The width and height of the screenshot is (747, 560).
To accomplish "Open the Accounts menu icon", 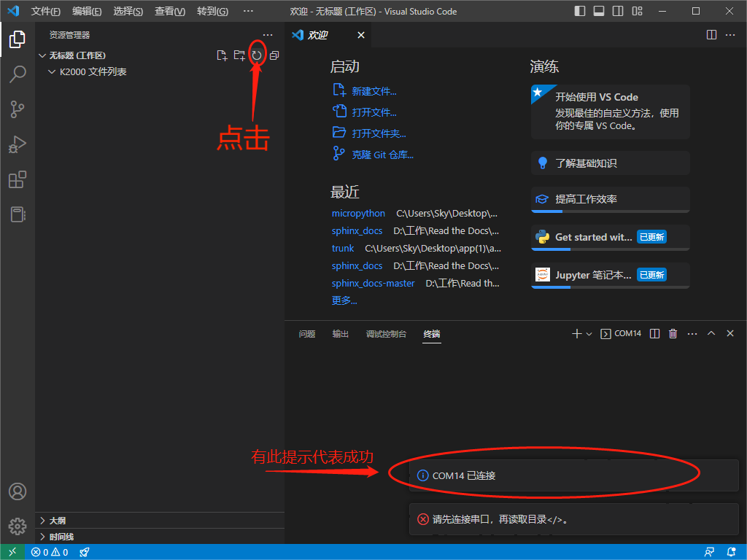I will pos(18,491).
